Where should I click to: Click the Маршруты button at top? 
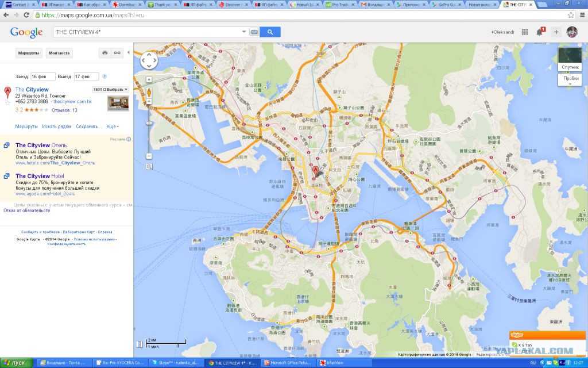[x=29, y=53]
